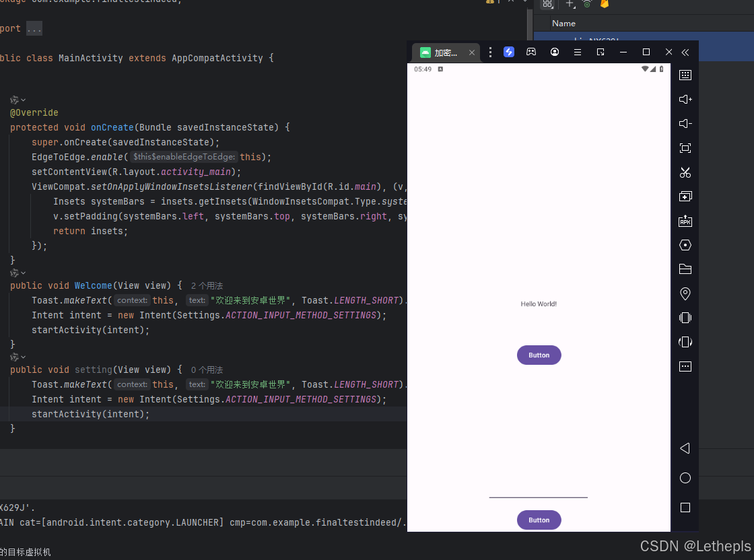Select the 加密... emulator tab
The width and height of the screenshot is (754, 560).
[x=445, y=53]
